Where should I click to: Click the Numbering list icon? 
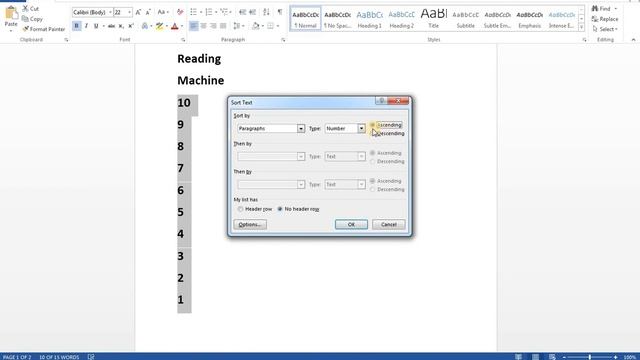(x=209, y=12)
